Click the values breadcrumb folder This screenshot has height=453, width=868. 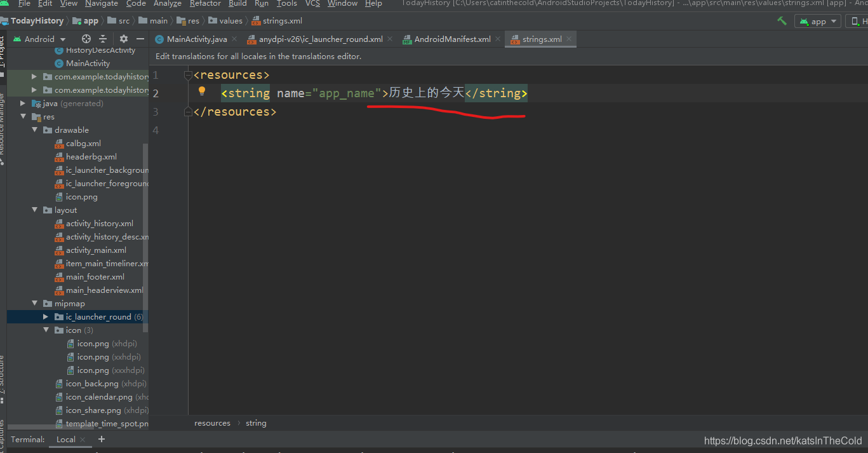tap(230, 21)
